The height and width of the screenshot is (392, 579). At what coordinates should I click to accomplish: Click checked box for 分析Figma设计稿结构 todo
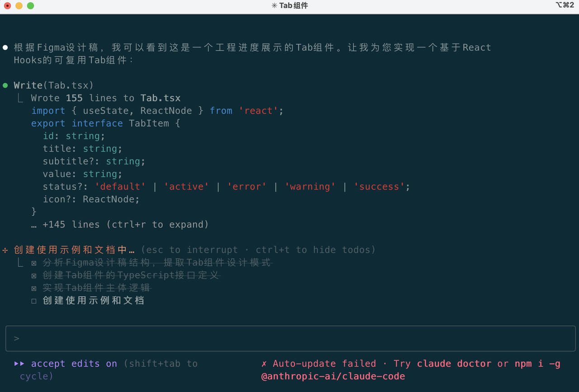coord(34,263)
